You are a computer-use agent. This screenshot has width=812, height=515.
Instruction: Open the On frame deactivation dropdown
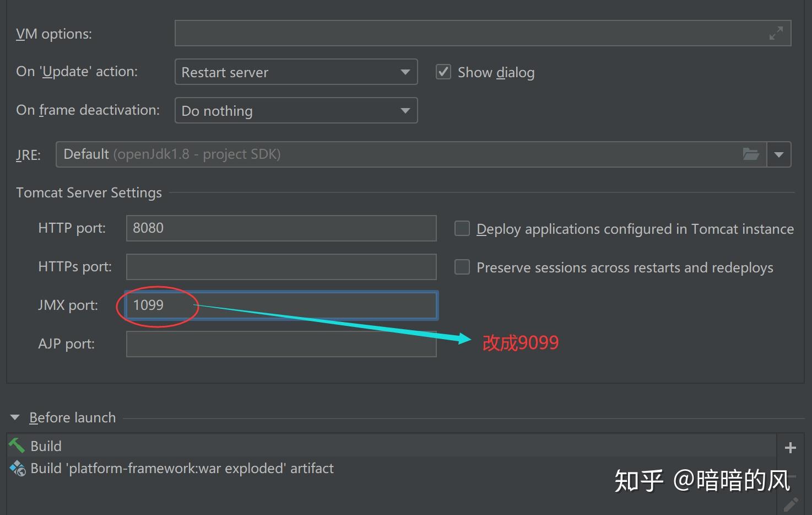click(405, 110)
